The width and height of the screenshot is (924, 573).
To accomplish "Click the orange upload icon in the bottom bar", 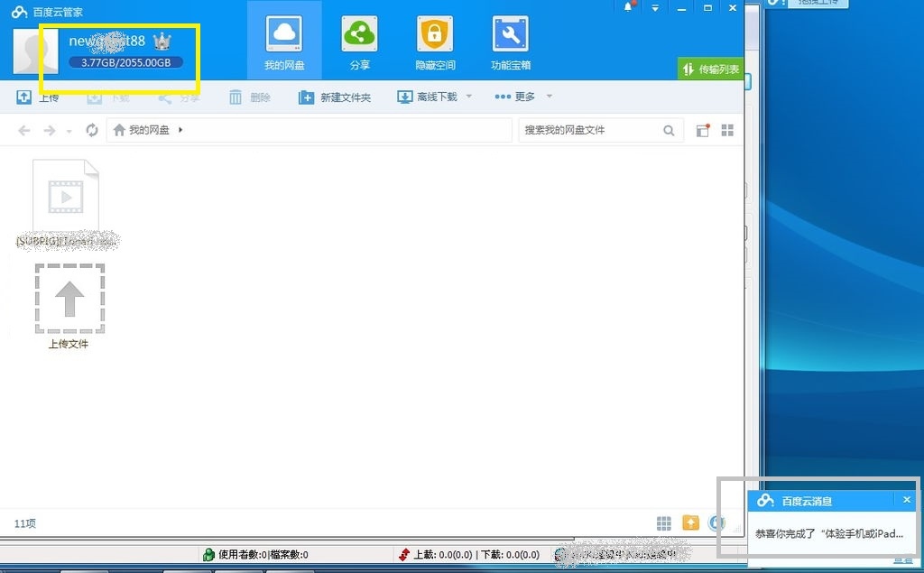I will coord(690,522).
